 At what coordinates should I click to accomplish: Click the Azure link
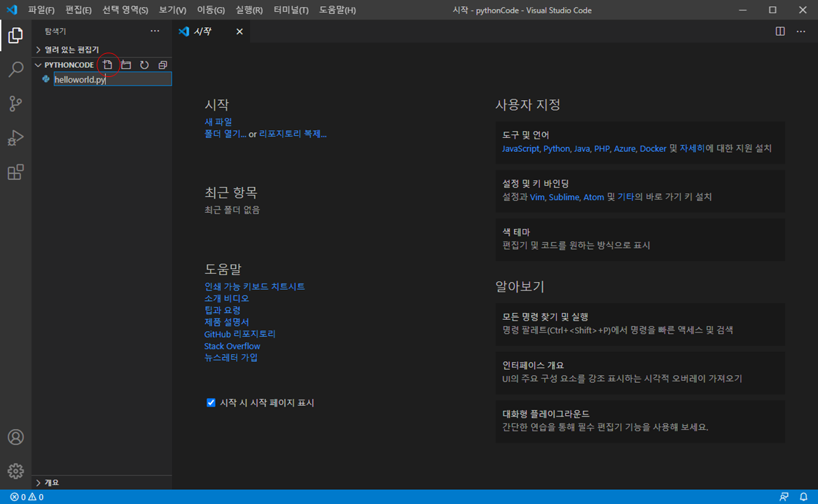coord(625,148)
